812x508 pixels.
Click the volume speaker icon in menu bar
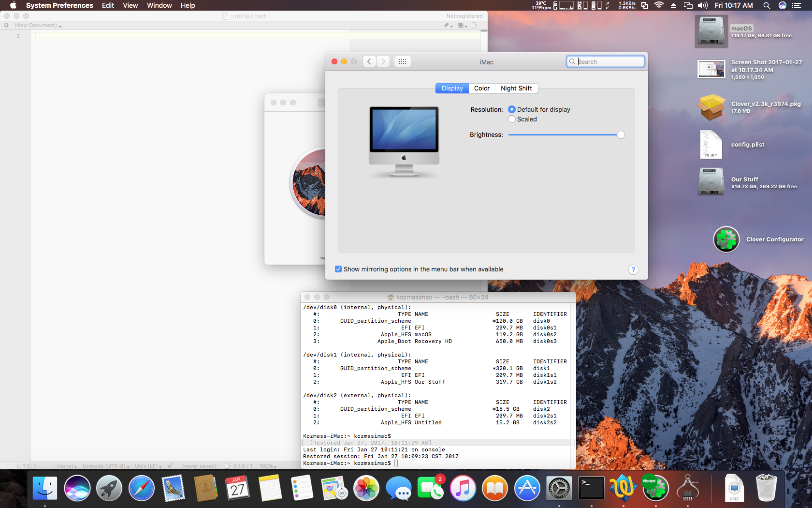[702, 5]
